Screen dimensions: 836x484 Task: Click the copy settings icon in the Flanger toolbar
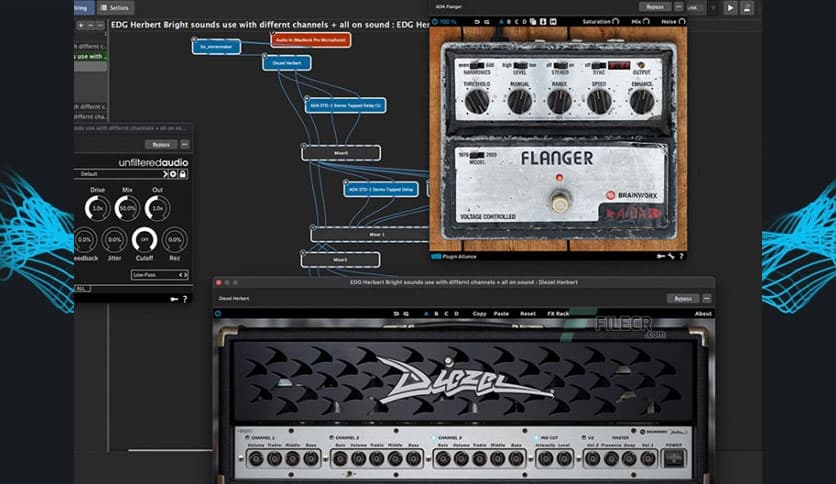[x=533, y=22]
